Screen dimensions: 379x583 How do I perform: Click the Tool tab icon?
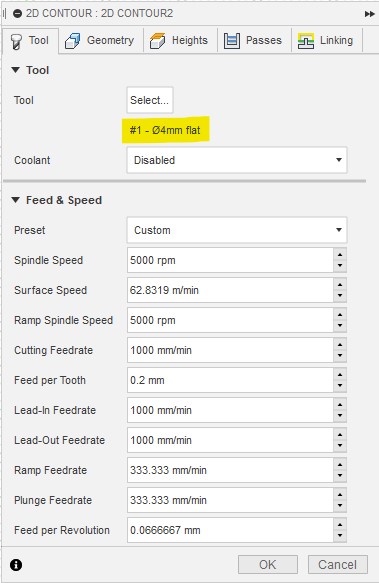[16, 41]
